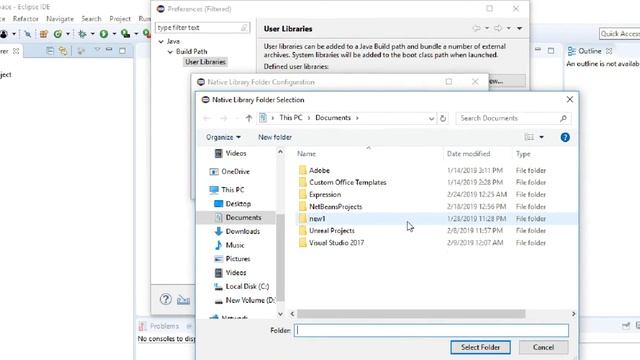Collapse the Build Path tree node
Viewport: 640px width, 360px height.
tap(170, 51)
